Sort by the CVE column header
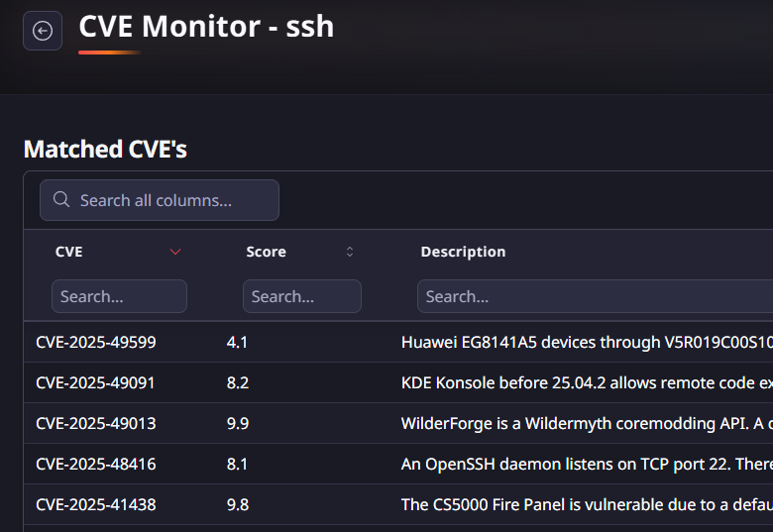Image resolution: width=773 pixels, height=532 pixels. point(69,252)
